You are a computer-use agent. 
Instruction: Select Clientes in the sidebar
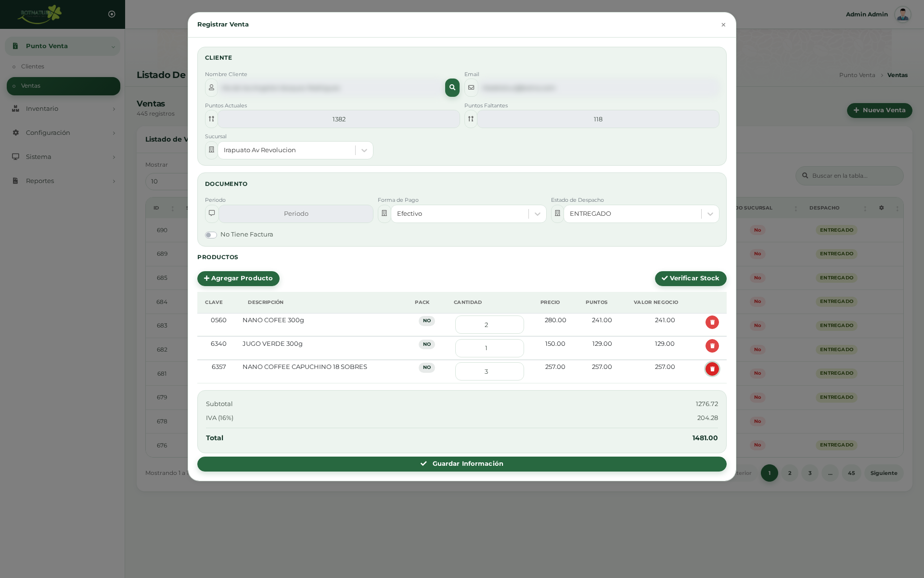pyautogui.click(x=33, y=66)
